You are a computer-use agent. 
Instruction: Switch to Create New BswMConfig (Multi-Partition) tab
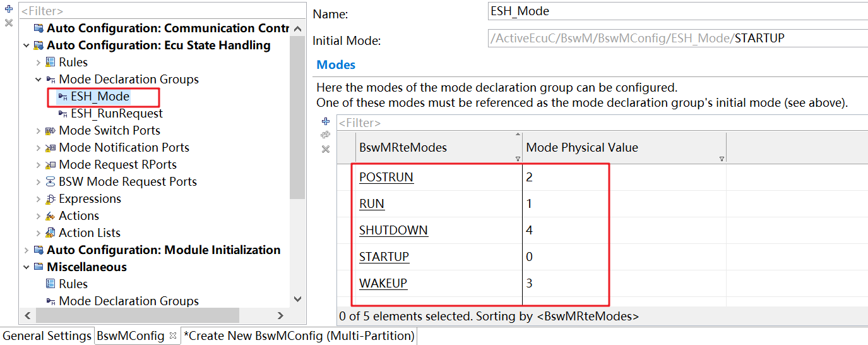(299, 336)
